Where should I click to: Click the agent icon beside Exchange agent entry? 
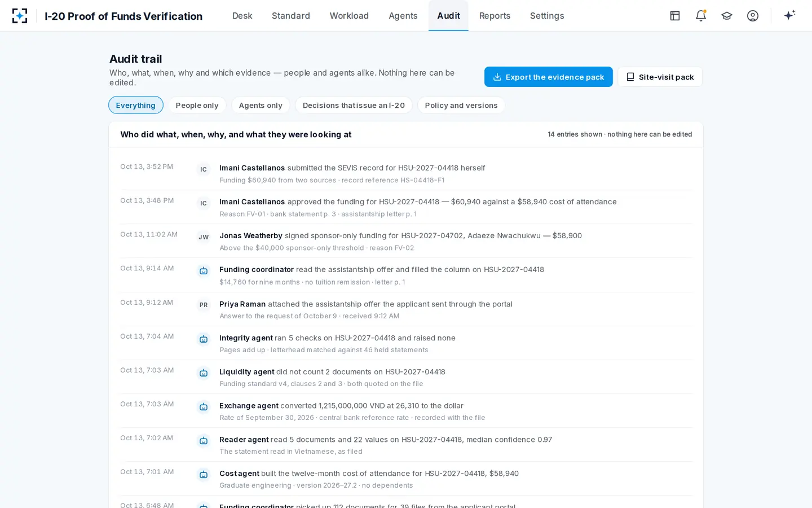tap(204, 407)
